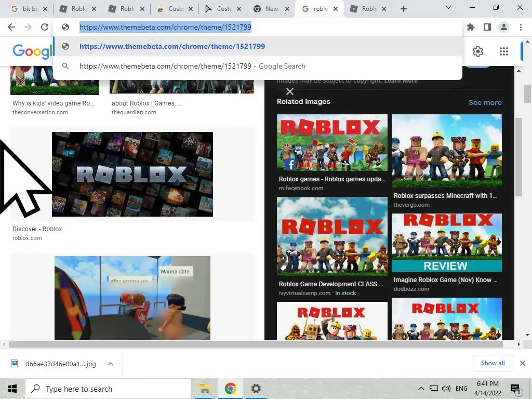Click the Chrome taskbar icon
This screenshot has height=399, width=532.
(x=230, y=389)
